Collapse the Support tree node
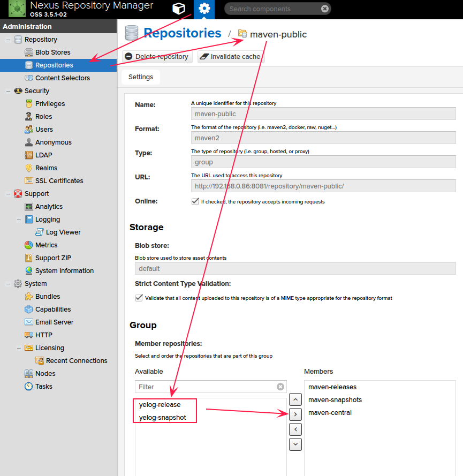 pos(8,194)
